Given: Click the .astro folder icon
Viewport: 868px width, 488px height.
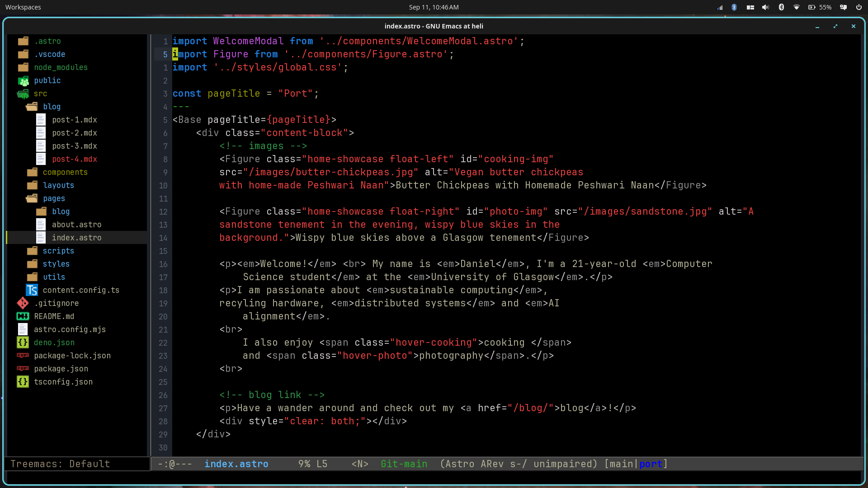Looking at the screenshot, I should coord(23,41).
